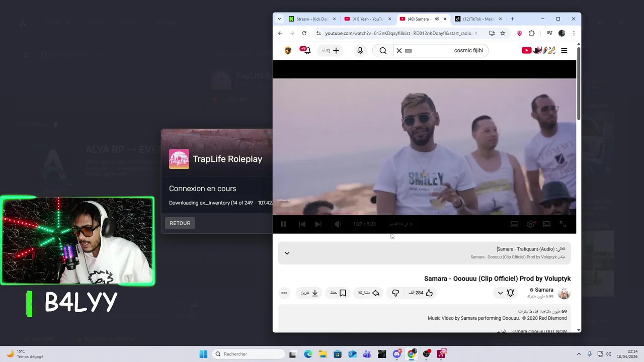Open YouTube notifications bell with 9+ badge

click(305, 50)
